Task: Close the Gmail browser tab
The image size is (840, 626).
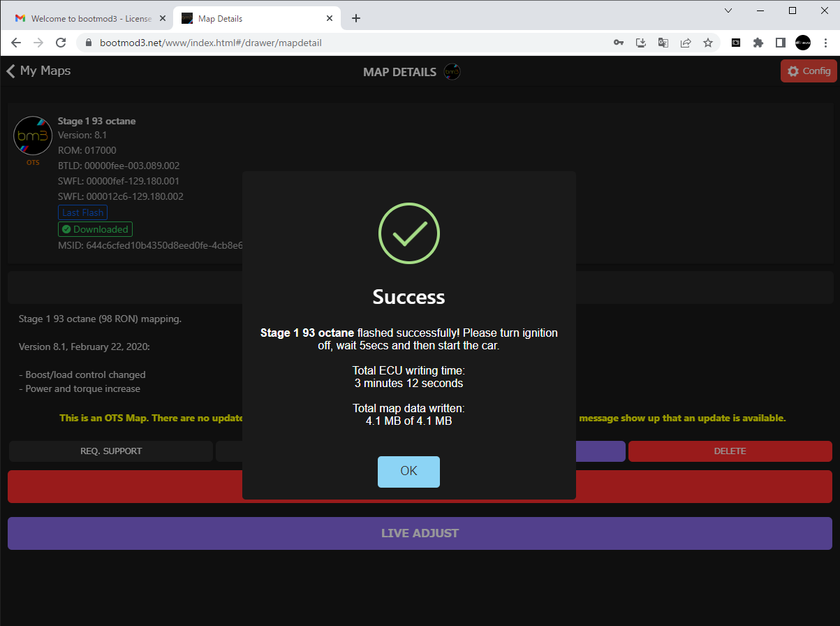Action: pyautogui.click(x=162, y=18)
